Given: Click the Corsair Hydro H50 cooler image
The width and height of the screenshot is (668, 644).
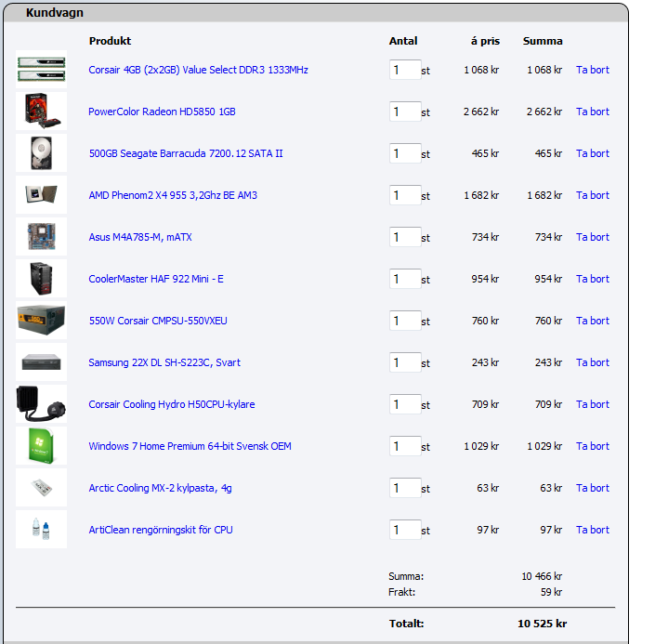Looking at the screenshot, I should point(41,404).
